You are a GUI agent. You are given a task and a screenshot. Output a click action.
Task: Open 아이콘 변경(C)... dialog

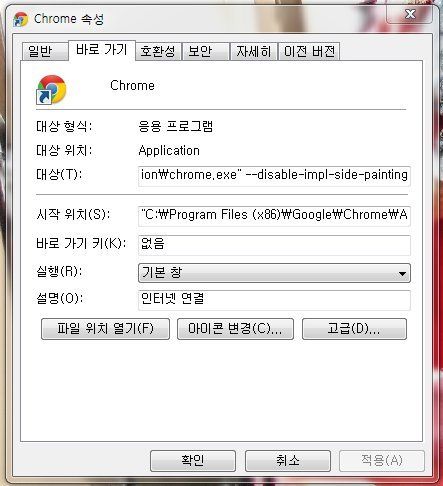tap(235, 329)
